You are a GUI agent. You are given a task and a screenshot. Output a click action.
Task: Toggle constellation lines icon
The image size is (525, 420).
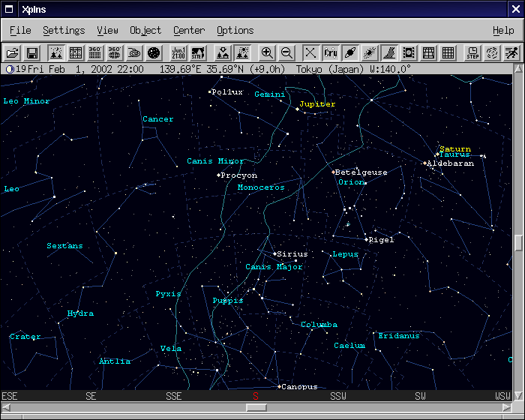click(310, 53)
